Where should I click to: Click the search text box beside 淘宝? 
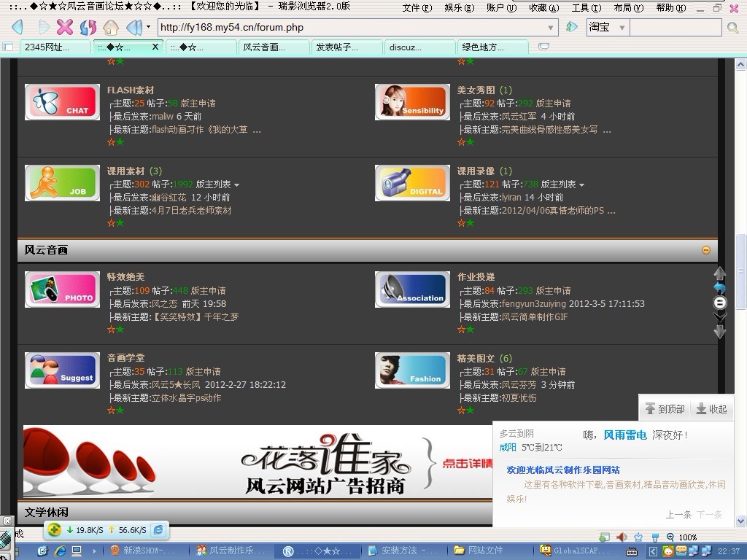(x=676, y=27)
